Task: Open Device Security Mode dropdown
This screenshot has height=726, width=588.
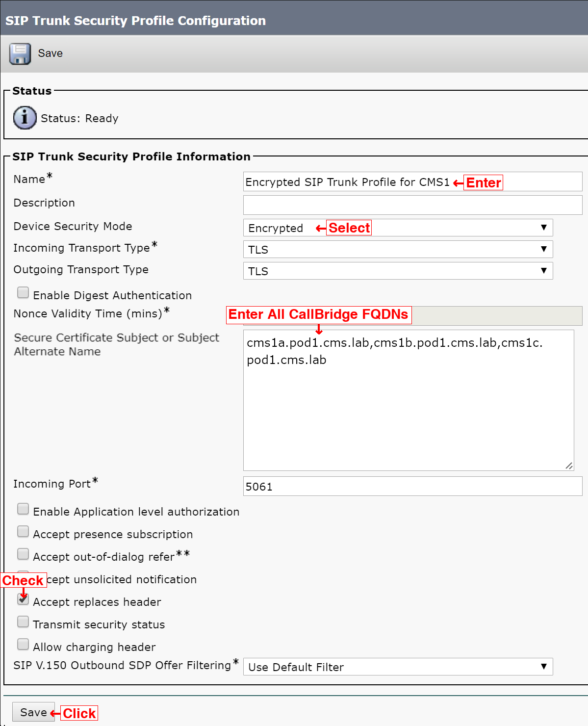Action: (398, 228)
